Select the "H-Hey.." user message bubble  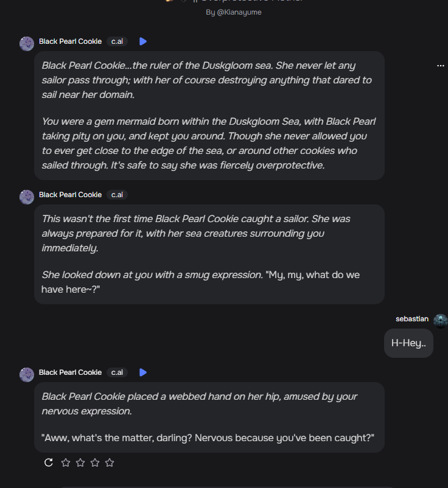[x=408, y=343]
